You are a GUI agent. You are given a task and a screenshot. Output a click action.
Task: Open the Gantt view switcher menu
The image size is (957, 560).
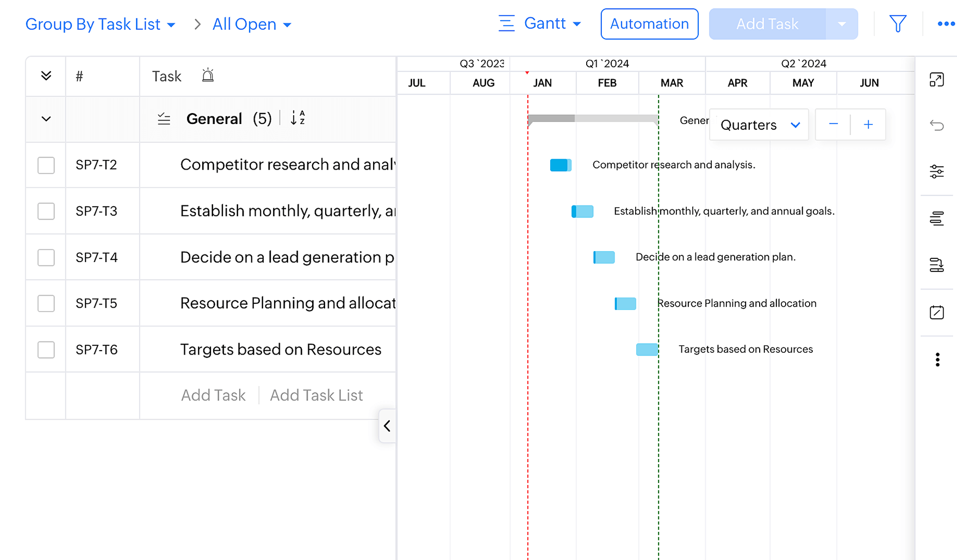pos(540,24)
